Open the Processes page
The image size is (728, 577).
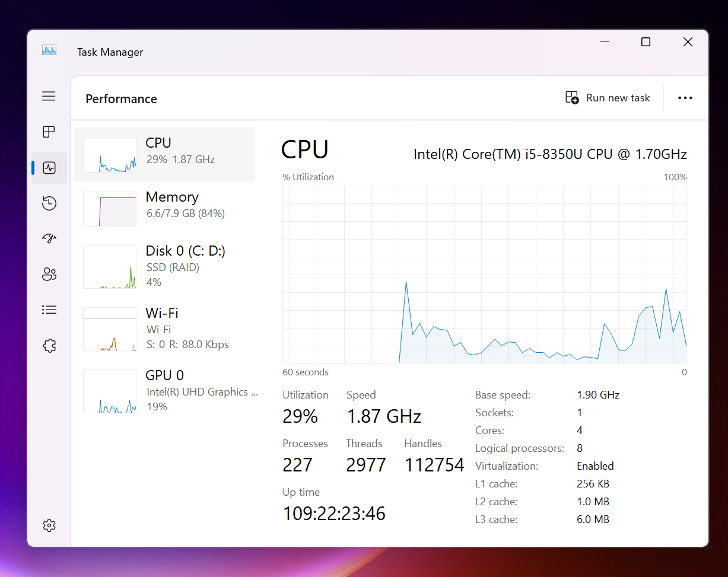pos(49,132)
